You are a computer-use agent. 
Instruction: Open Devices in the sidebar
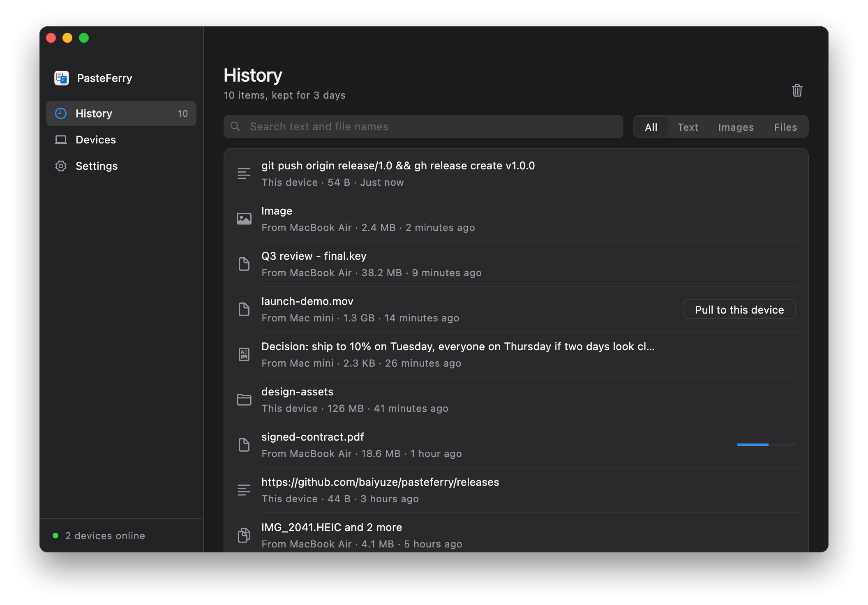[121, 140]
